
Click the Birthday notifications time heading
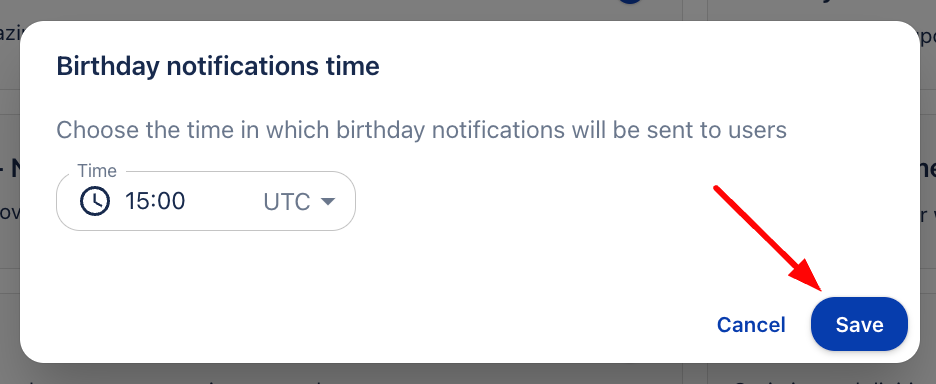tap(218, 66)
